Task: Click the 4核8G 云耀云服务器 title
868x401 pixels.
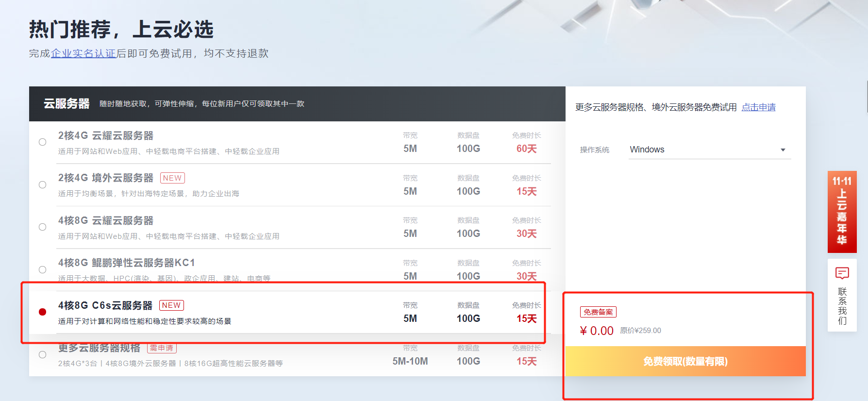Action: coord(106,221)
